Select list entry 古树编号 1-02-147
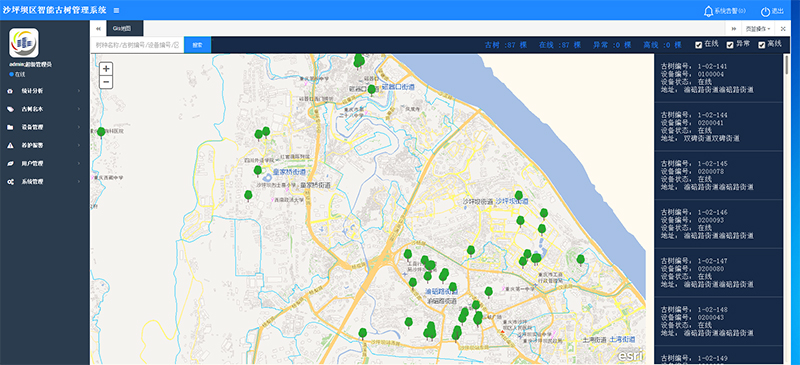The width and height of the screenshot is (800, 365). [x=718, y=273]
